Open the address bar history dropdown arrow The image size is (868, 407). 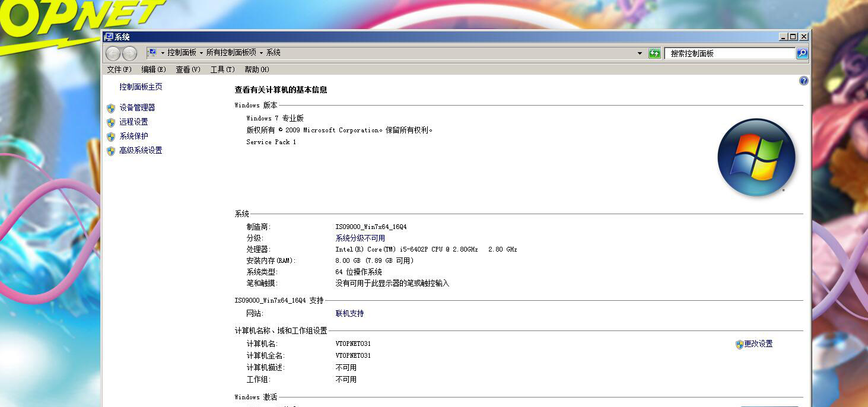pos(640,53)
